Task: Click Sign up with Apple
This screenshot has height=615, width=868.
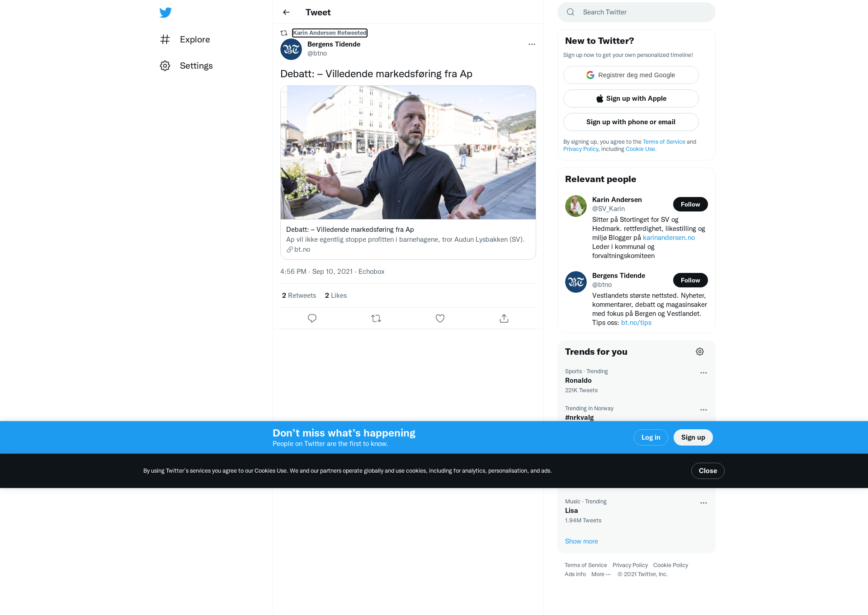Action: tap(631, 99)
